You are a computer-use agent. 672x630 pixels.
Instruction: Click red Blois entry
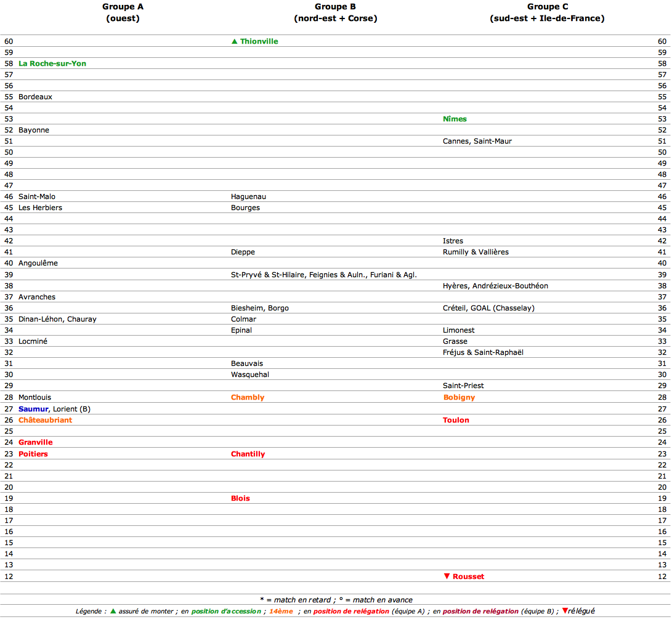(240, 499)
